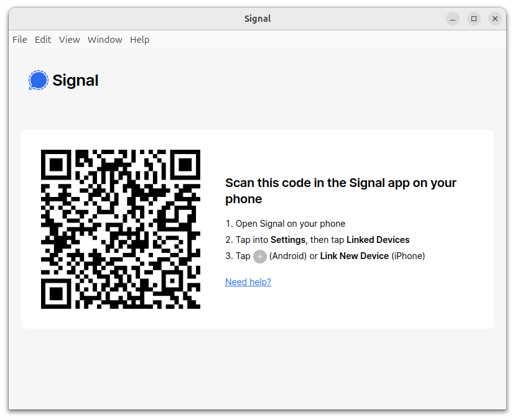Click the blue Signal chat bubble logo

click(38, 80)
